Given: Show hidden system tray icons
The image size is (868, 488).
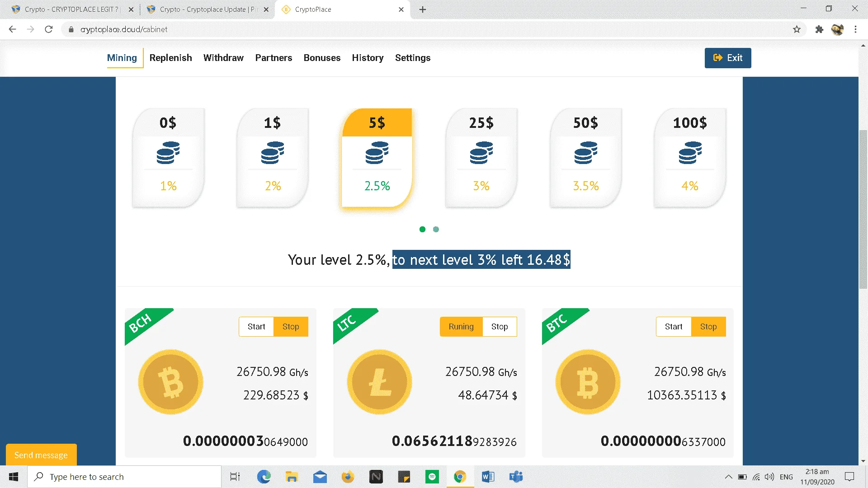Looking at the screenshot, I should (728, 477).
